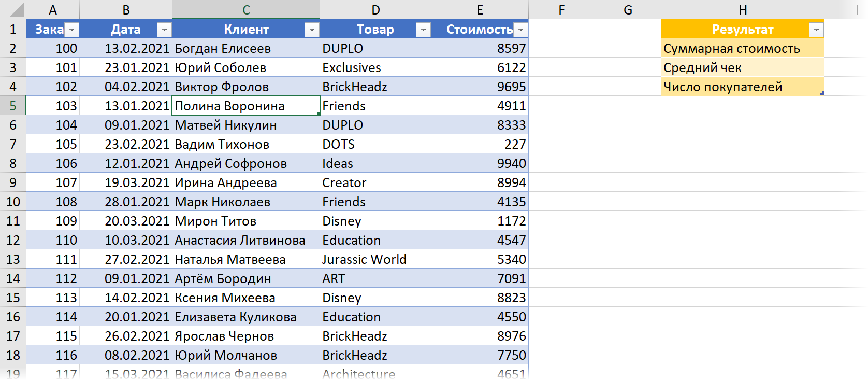Viewport: 868px width, 380px height.
Task: Select date cell 19.03.2021
Action: click(x=126, y=182)
